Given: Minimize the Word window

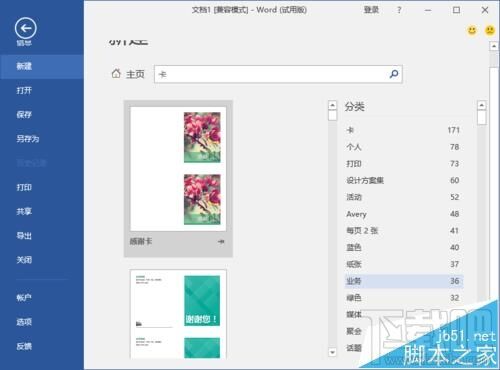Looking at the screenshot, I should coord(428,10).
